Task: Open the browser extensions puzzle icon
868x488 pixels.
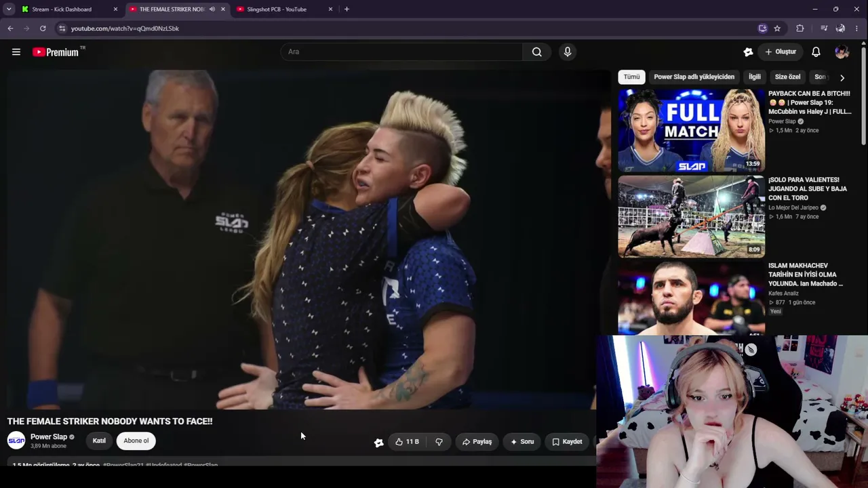Action: [x=800, y=28]
